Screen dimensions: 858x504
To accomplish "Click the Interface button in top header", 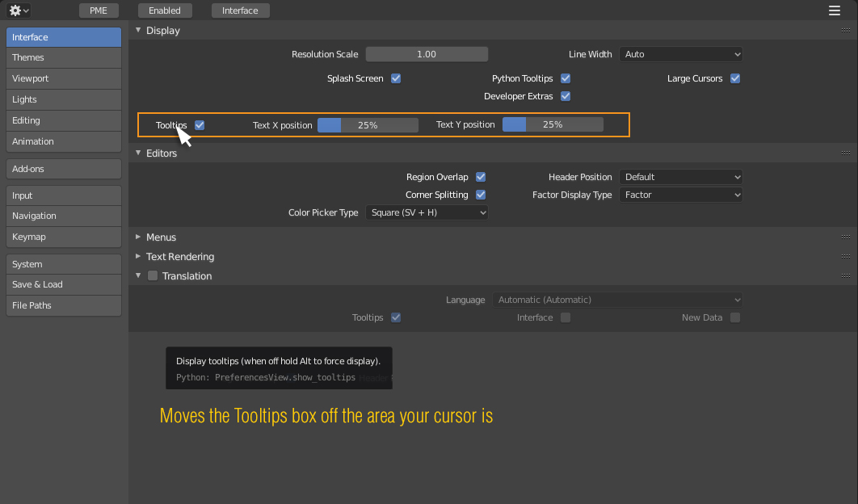I will [x=240, y=10].
